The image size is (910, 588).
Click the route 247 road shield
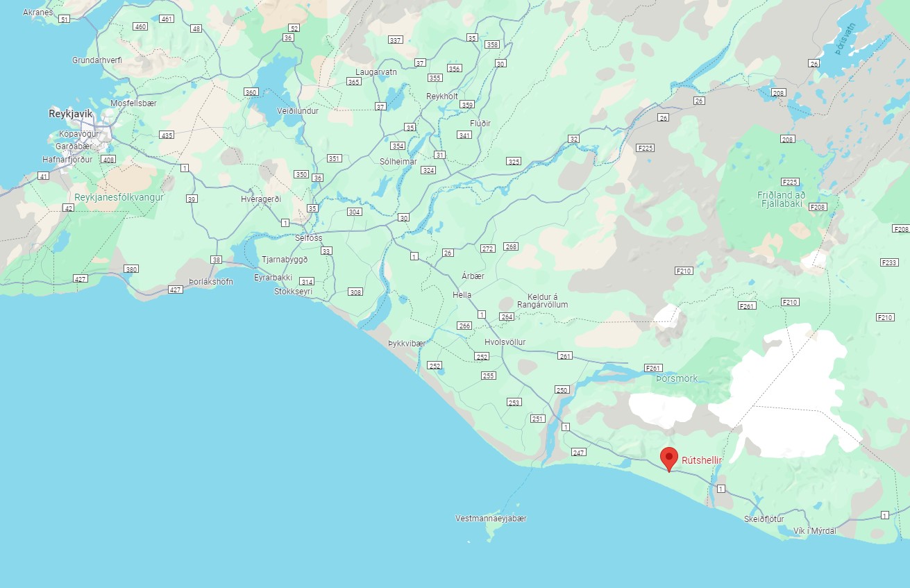point(580,453)
